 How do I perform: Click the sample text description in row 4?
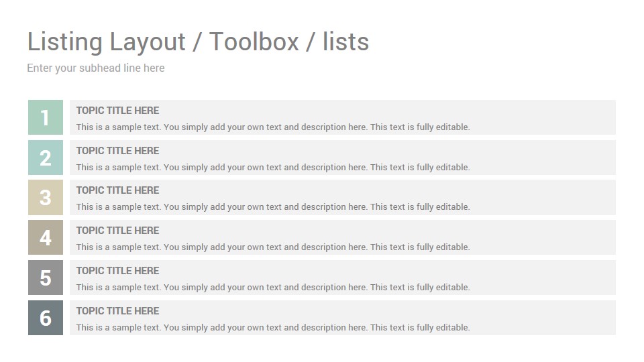273,247
